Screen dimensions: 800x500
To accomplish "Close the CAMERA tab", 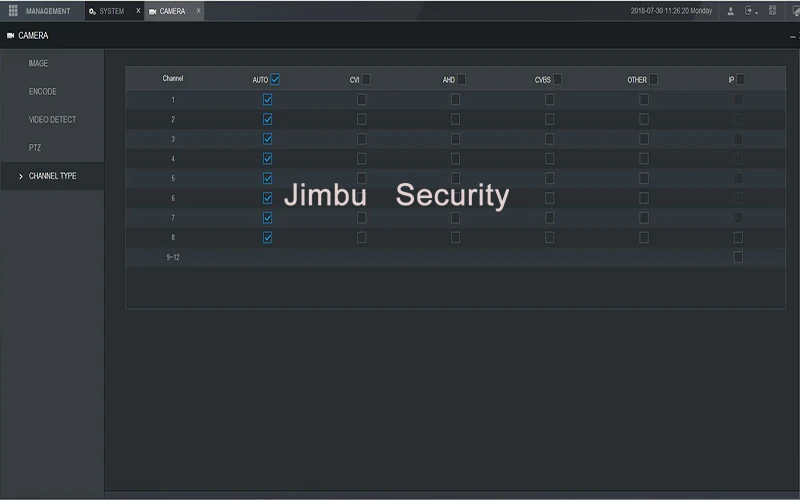I will 198,11.
